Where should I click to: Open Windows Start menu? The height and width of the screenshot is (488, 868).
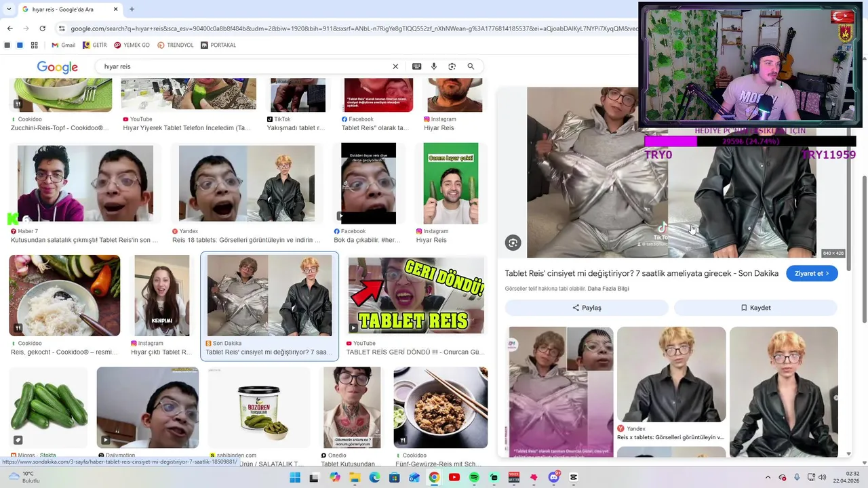(295, 477)
